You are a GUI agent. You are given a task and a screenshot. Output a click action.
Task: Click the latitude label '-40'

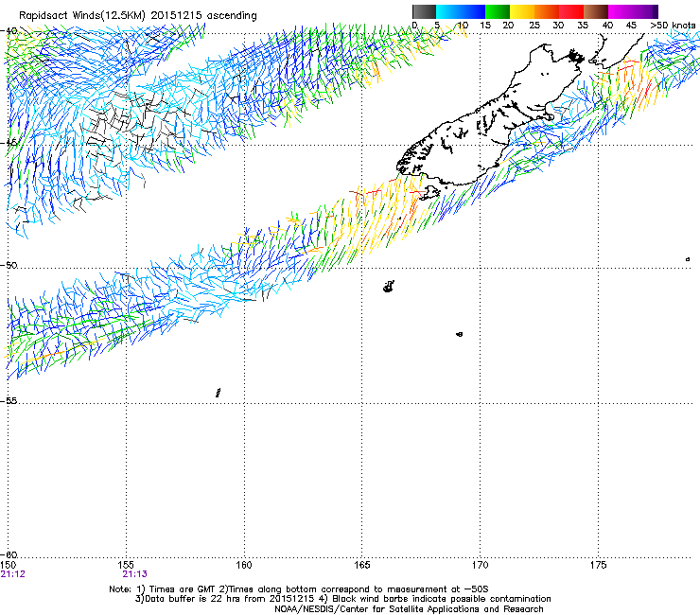(x=9, y=31)
